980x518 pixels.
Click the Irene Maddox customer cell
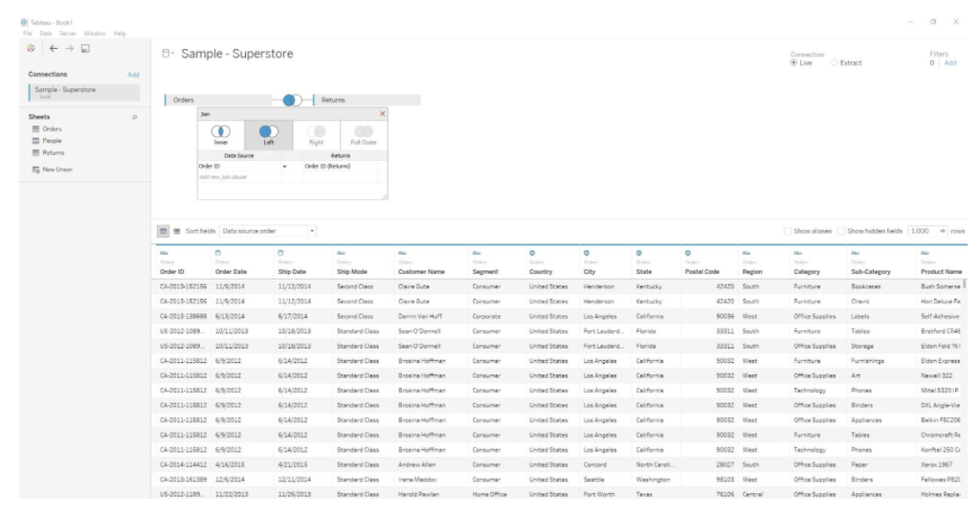pyautogui.click(x=417, y=480)
